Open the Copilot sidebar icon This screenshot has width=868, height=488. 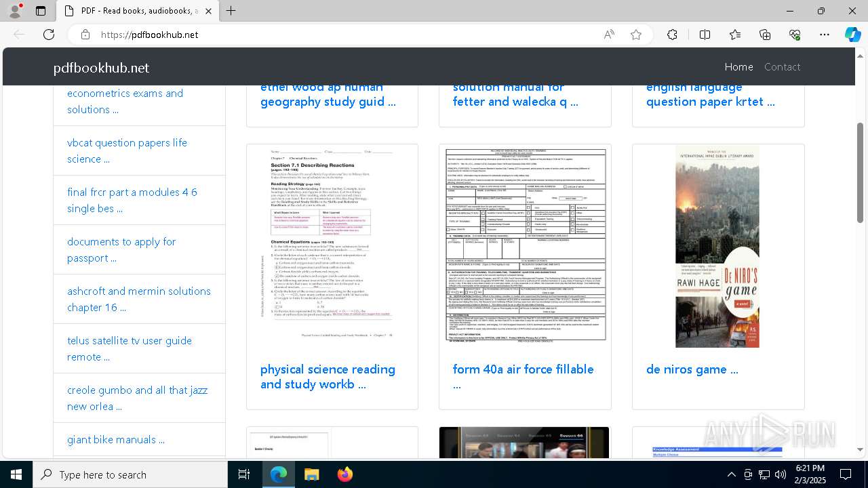(x=853, y=35)
